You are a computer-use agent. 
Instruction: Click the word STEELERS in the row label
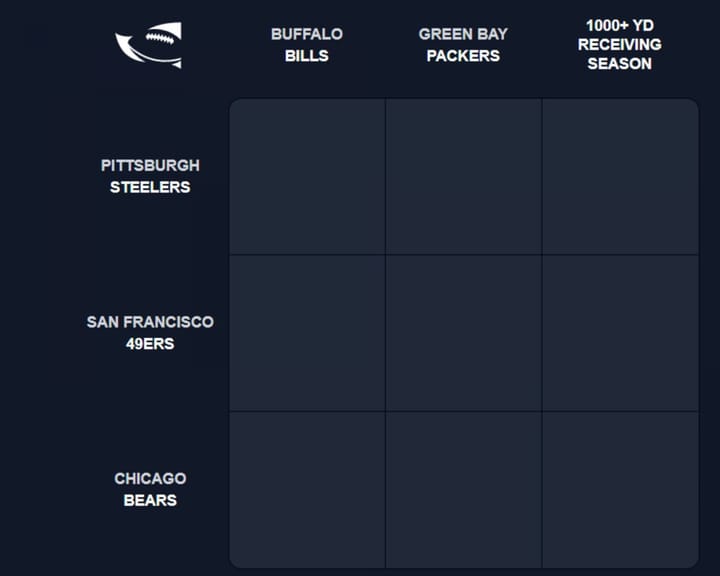150,187
